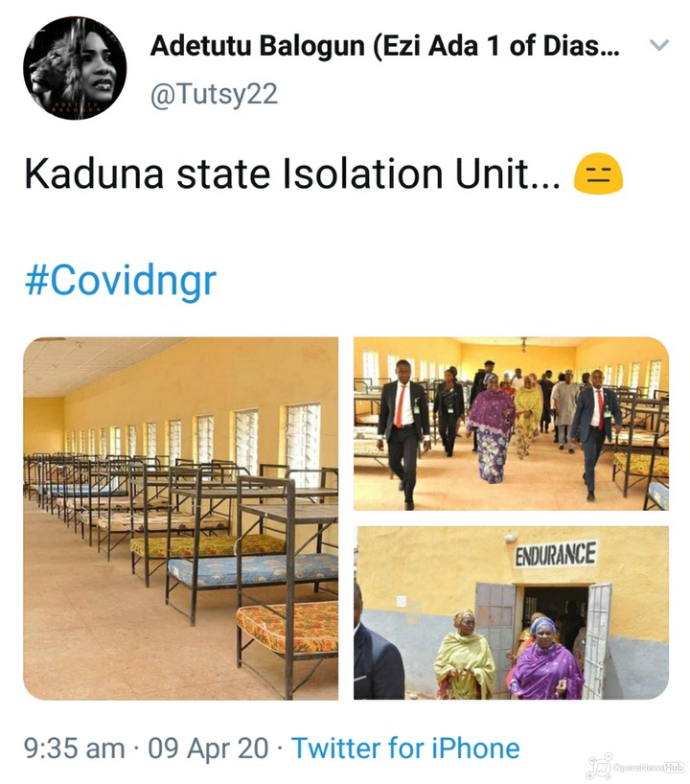Click the 9:35 am timestamp

[x=74, y=749]
